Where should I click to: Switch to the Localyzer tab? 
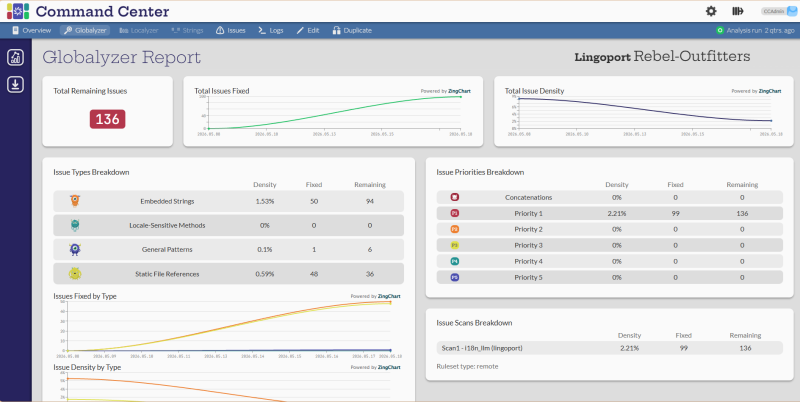tap(139, 31)
